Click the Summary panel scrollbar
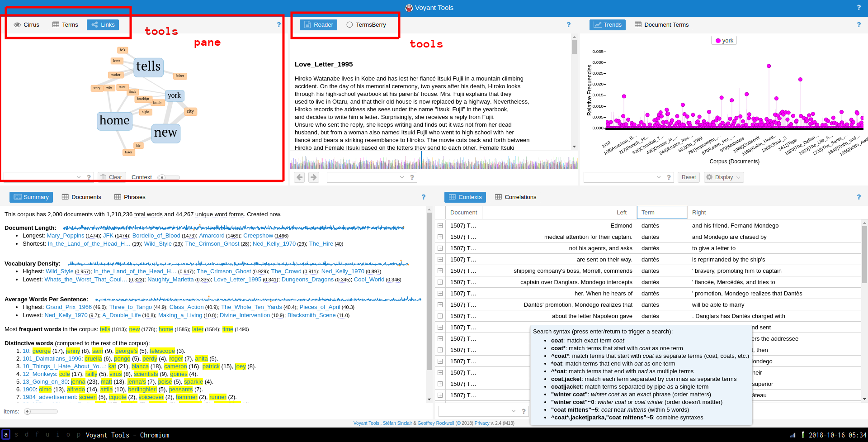Viewport: 868px width, 442px height. click(429, 291)
